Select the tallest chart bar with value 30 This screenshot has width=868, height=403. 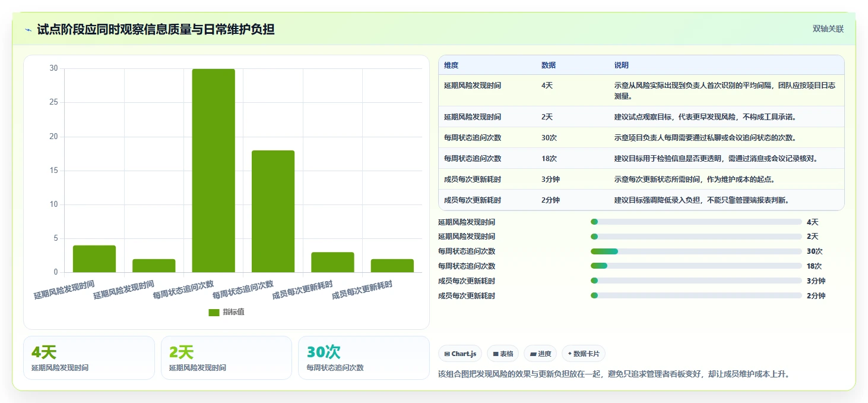tap(213, 171)
